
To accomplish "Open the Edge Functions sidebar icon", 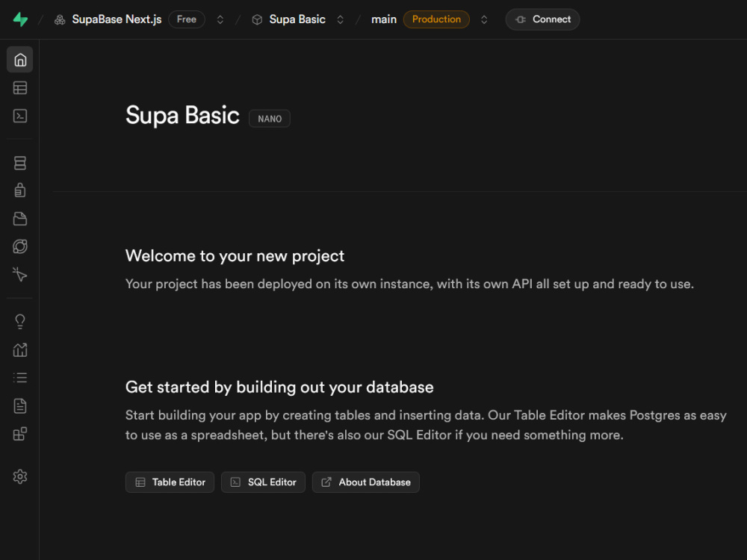I will click(20, 246).
